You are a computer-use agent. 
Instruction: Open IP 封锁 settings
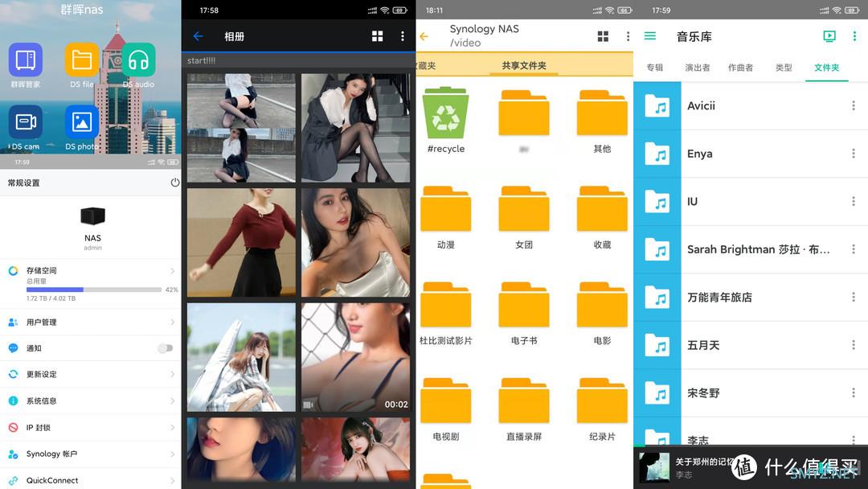[91, 428]
